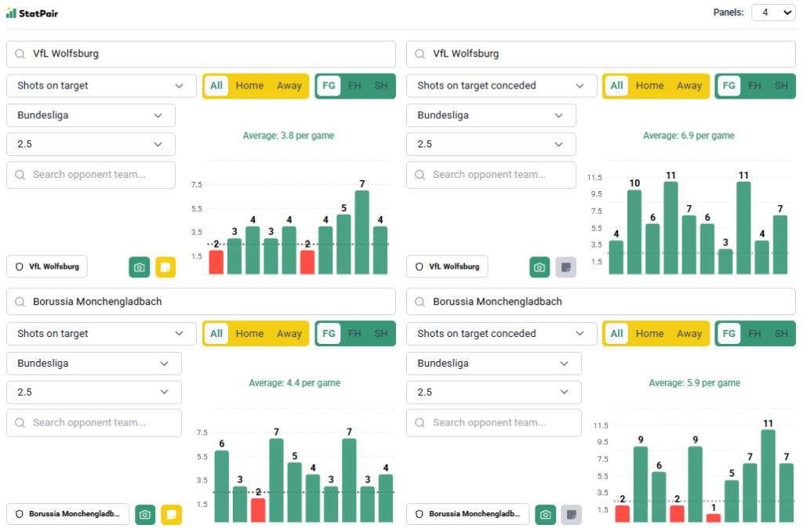Screen dimensions: 803x532
Task: Click the tallest bar labeled 7 in Wolfsburg shots chart
Action: tap(362, 232)
